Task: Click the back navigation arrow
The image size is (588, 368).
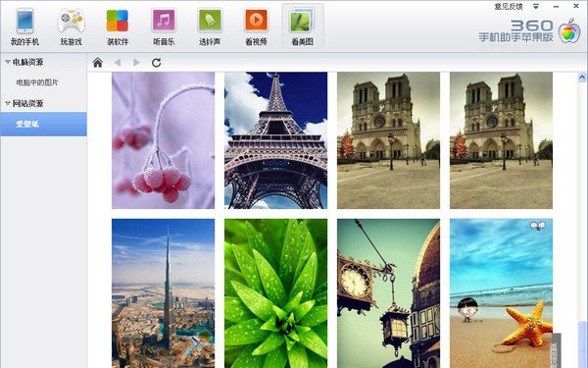Action: [x=118, y=63]
